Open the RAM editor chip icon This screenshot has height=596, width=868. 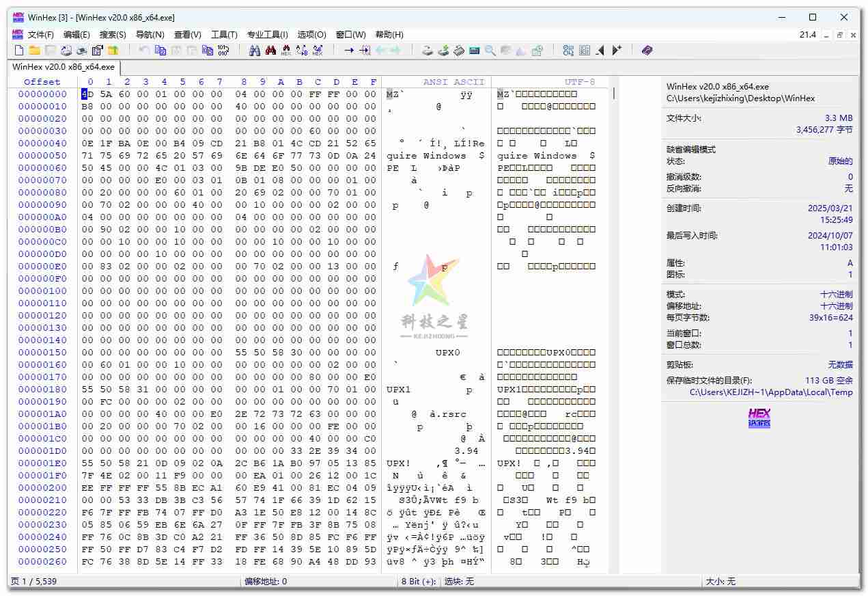click(459, 51)
